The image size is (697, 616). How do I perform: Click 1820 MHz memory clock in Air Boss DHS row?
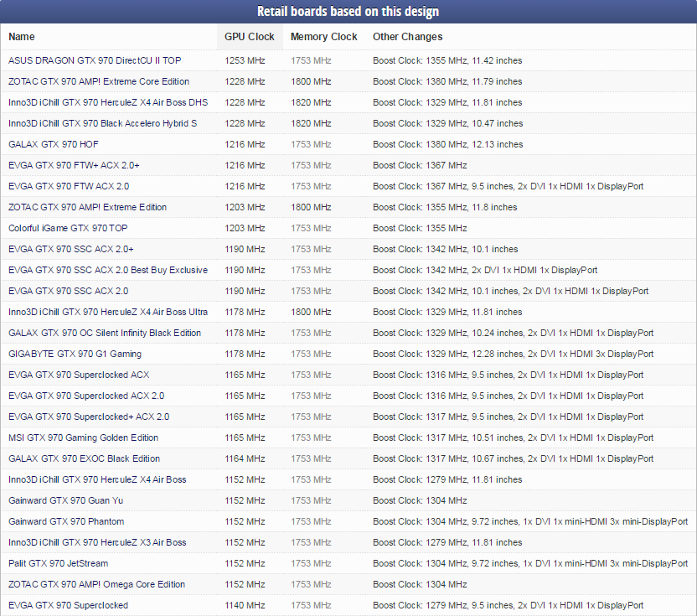pos(311,102)
